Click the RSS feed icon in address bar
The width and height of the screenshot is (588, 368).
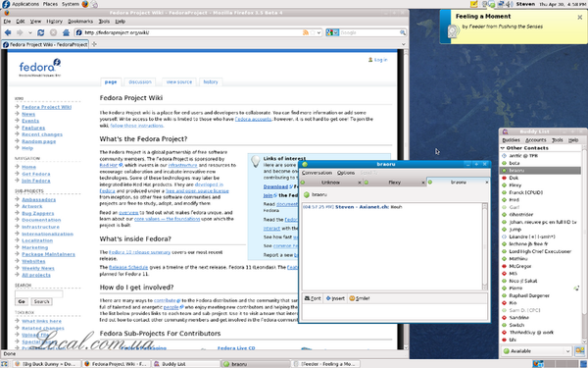[x=306, y=32]
